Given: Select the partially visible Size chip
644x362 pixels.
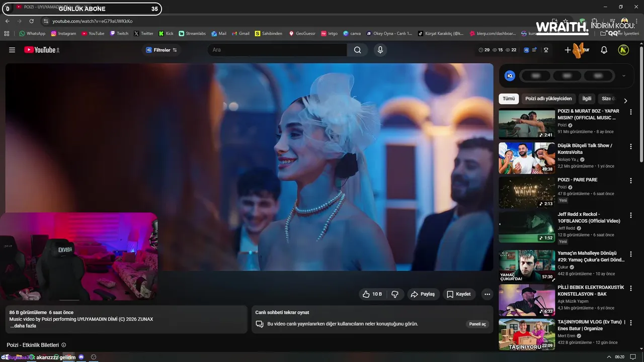Looking at the screenshot, I should click(x=608, y=99).
